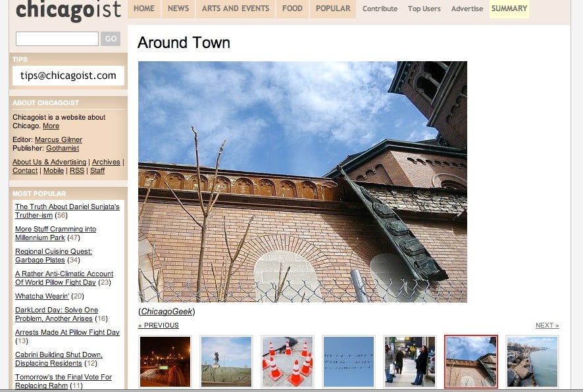Click the search input field
Viewport: 583px width, 392px height.
(x=57, y=39)
